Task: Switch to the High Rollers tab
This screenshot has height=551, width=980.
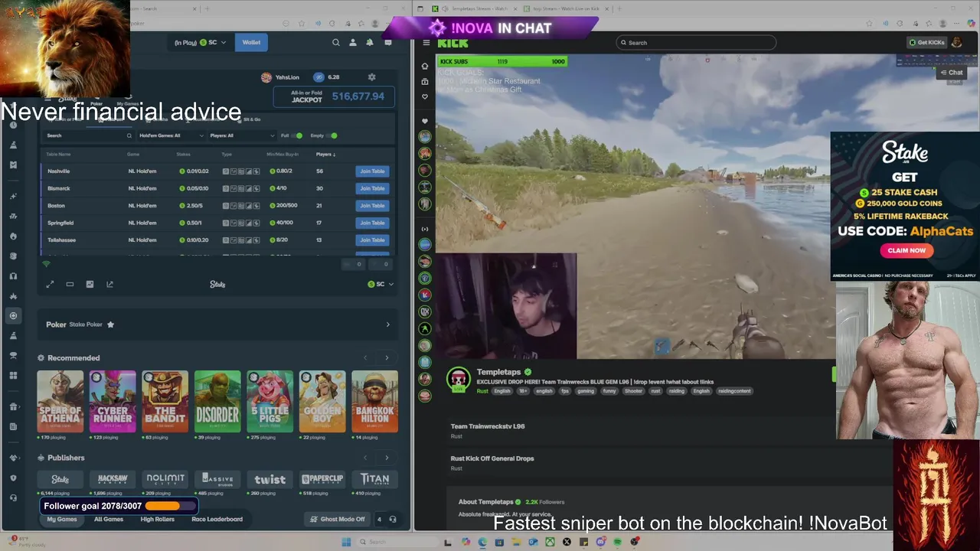Action: tap(158, 520)
